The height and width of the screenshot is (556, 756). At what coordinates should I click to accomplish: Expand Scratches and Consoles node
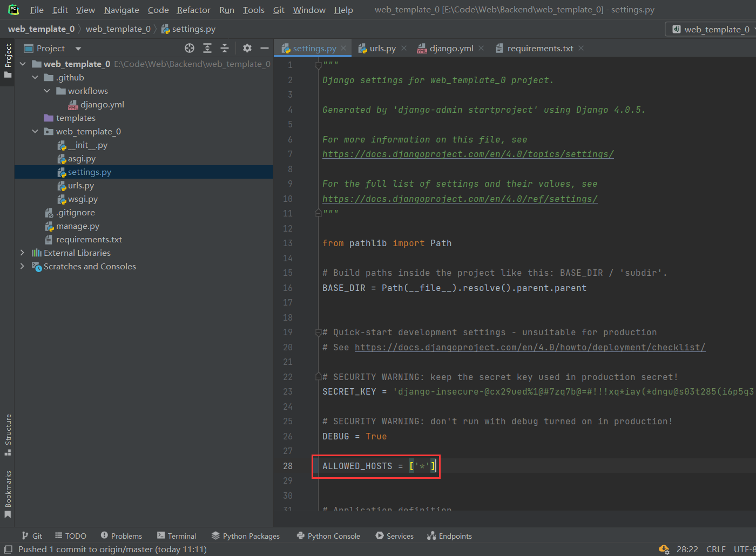[22, 266]
